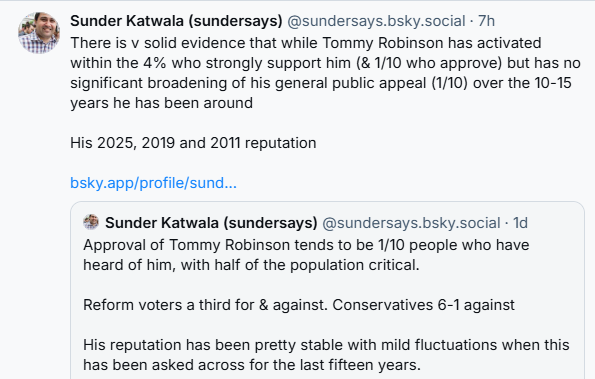Open the 1d timestamp of quoted post
The image size is (595, 379).
pyautogui.click(x=520, y=223)
